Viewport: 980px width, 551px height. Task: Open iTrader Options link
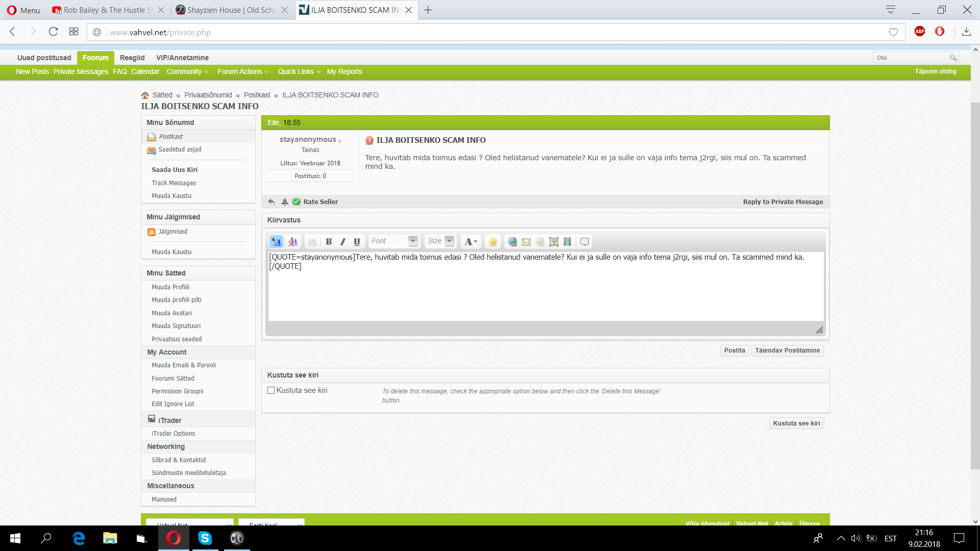173,433
